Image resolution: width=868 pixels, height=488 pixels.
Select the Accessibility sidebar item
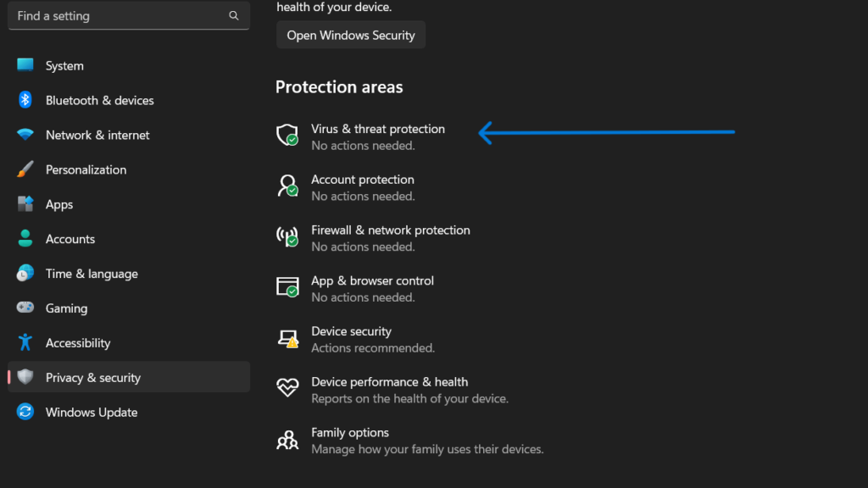tap(78, 343)
